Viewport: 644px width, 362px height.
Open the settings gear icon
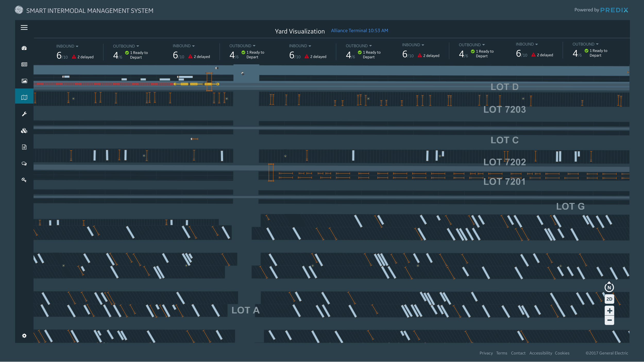24,335
